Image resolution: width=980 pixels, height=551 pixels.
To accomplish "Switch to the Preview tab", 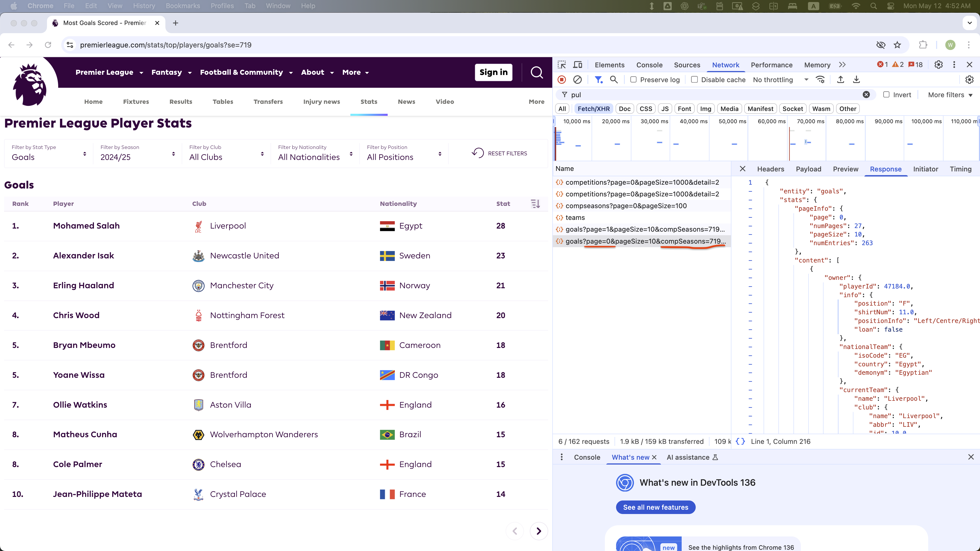I will (x=845, y=169).
